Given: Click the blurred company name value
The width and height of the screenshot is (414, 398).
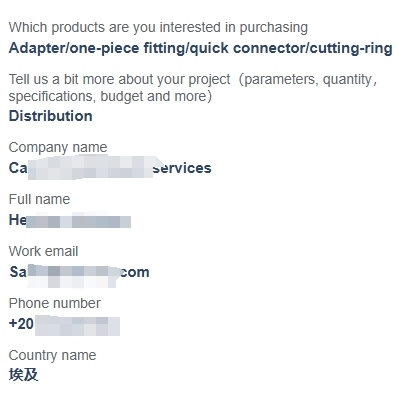Looking at the screenshot, I should pos(110,168).
